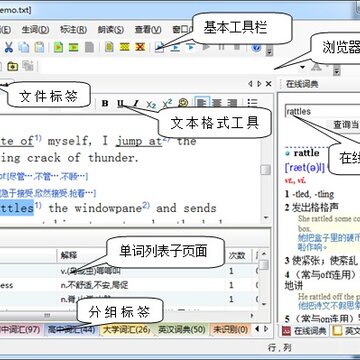Set paragraph alignment to left
The image size is (360, 360).
[x=201, y=103]
